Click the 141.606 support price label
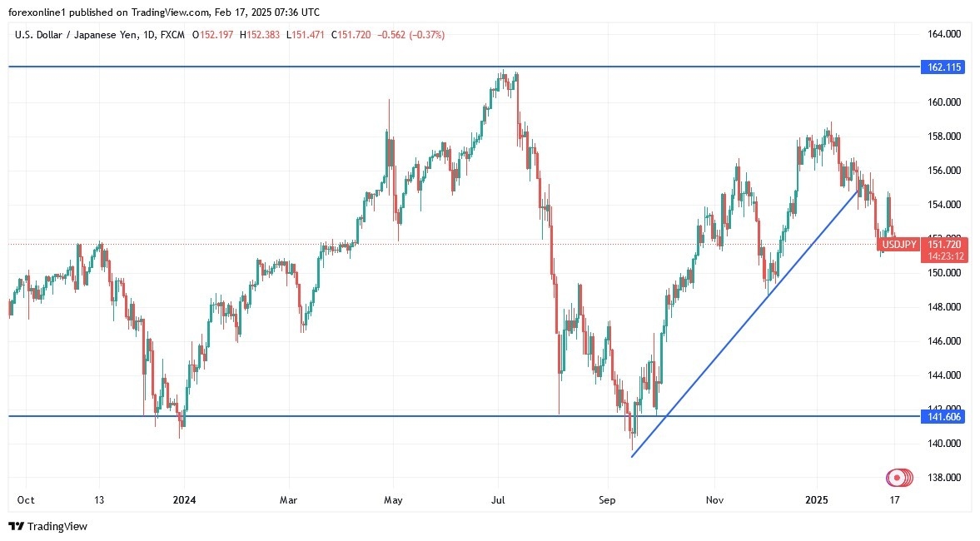This screenshot has width=980, height=541. (942, 417)
